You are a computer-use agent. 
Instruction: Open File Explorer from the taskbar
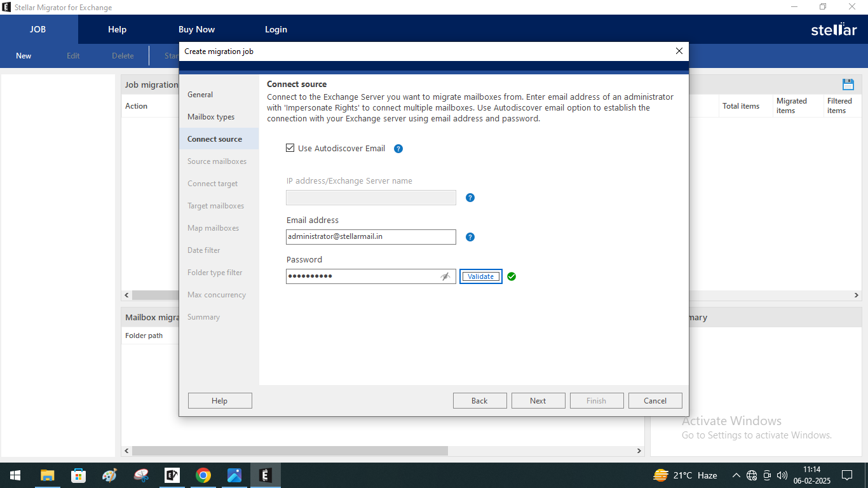(48, 475)
